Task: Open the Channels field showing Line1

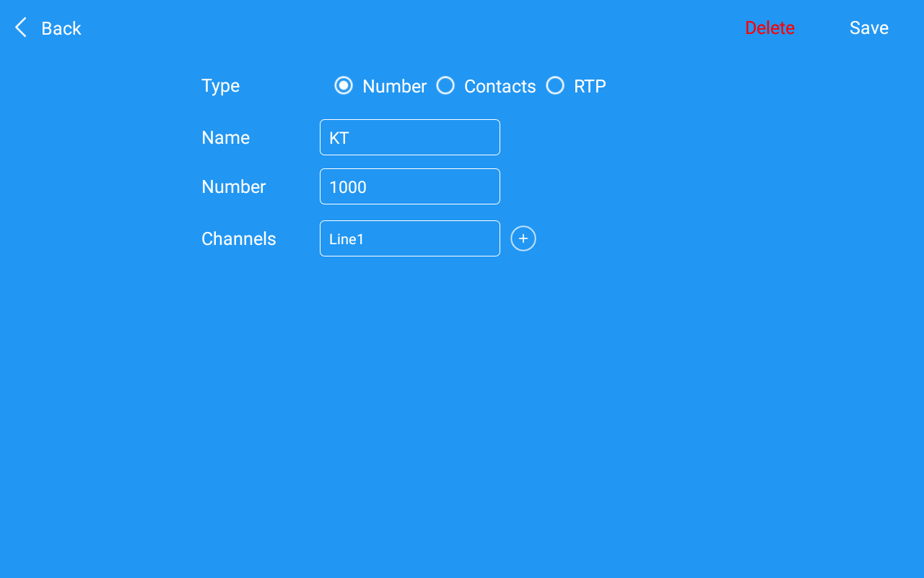Action: (410, 238)
